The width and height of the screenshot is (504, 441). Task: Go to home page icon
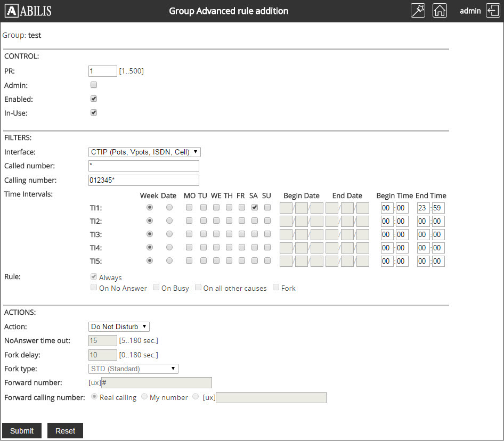440,11
